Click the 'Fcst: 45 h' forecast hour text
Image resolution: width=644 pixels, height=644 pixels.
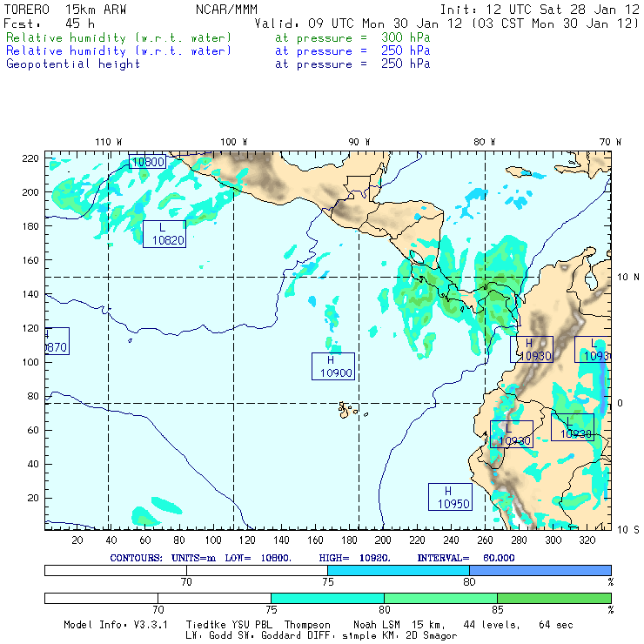49,23
